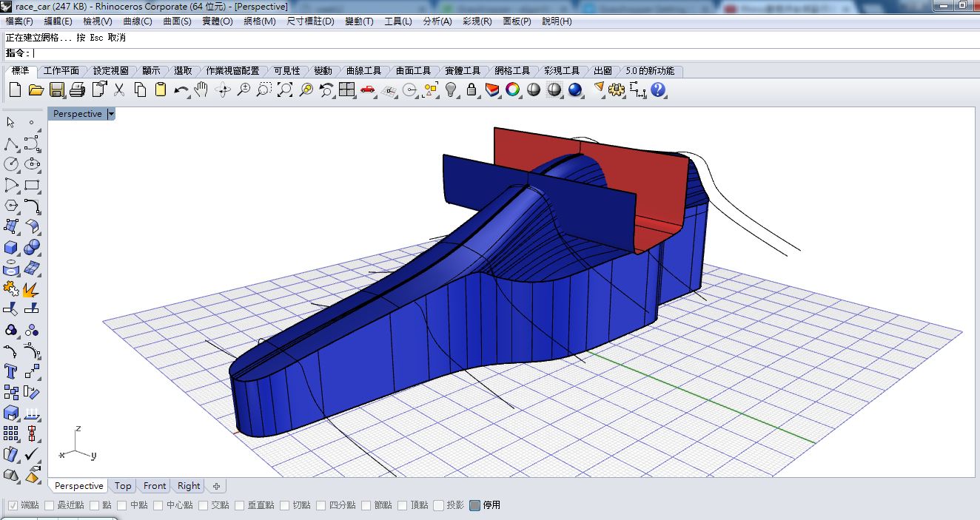The height and width of the screenshot is (520, 980).
Task: Toggle the 停用 osnap disable button
Action: (475, 505)
